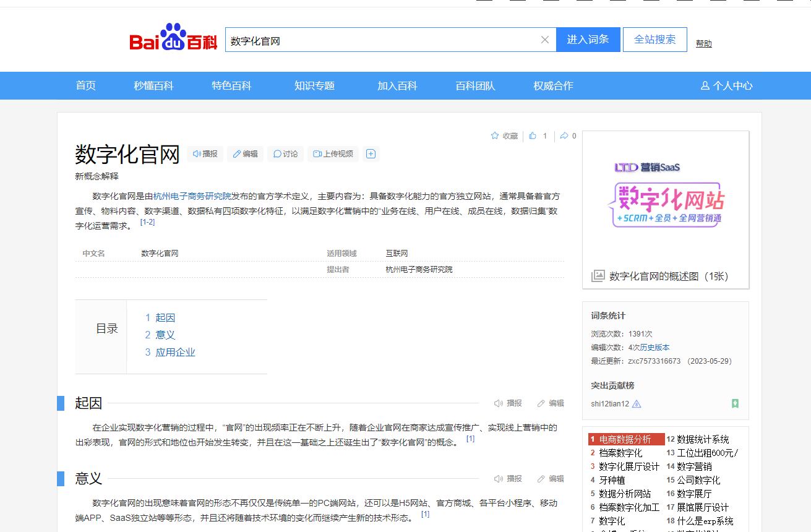
Task: Open 讨论 discussion for this entry
Action: 285,154
